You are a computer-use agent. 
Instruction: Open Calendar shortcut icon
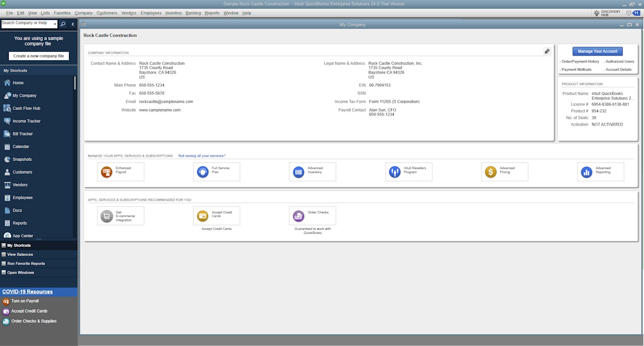click(x=7, y=147)
